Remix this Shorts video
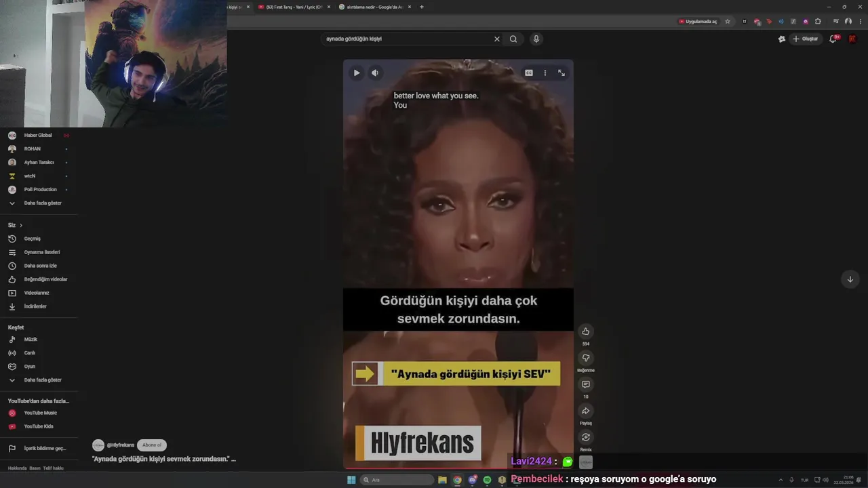Image resolution: width=868 pixels, height=488 pixels. click(586, 437)
